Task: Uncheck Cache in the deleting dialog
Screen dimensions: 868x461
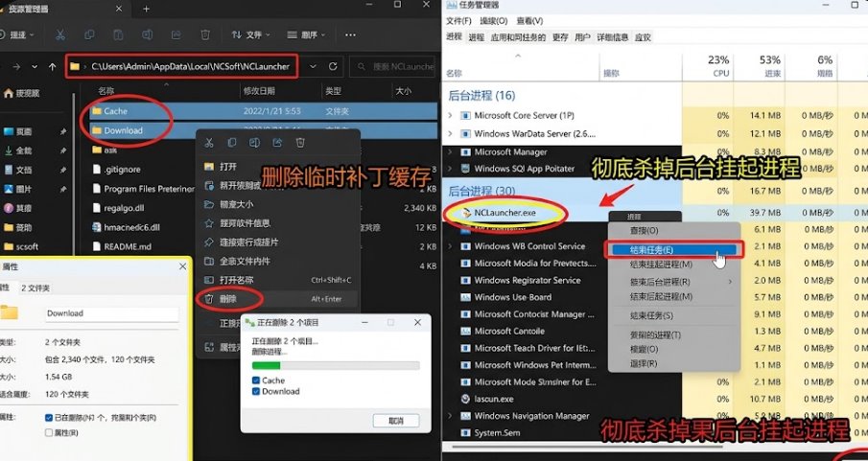Action: [256, 380]
